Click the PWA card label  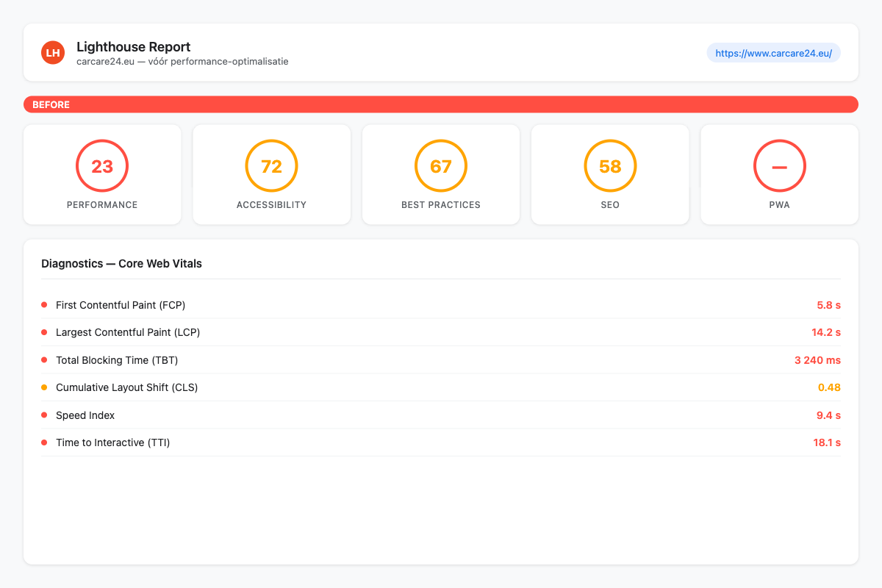[780, 205]
